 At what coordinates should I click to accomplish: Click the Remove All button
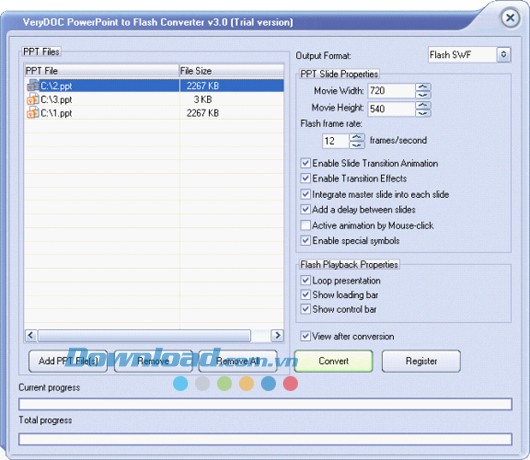point(238,361)
